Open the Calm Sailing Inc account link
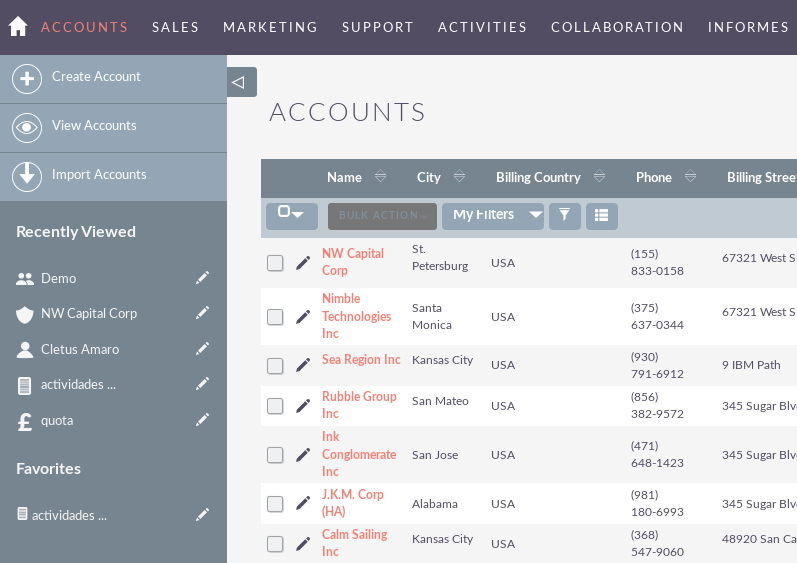This screenshot has height=563, width=797. 354,543
